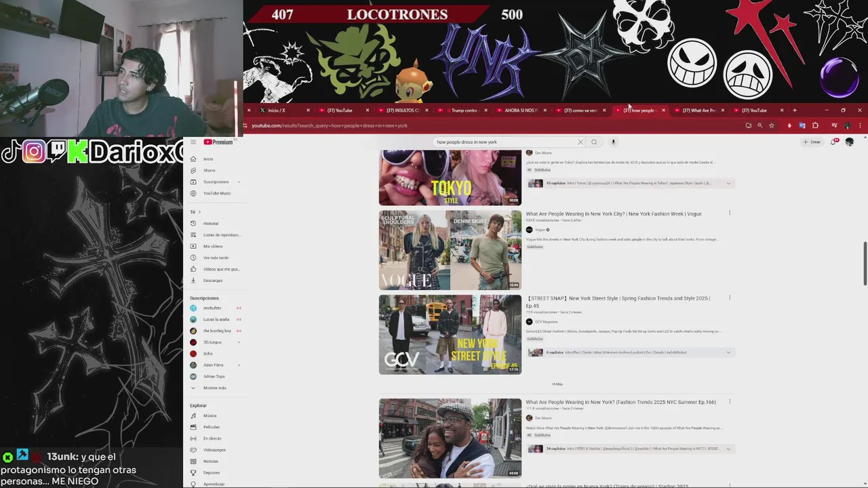Click the Tokyo Style video thumbnail

point(450,178)
